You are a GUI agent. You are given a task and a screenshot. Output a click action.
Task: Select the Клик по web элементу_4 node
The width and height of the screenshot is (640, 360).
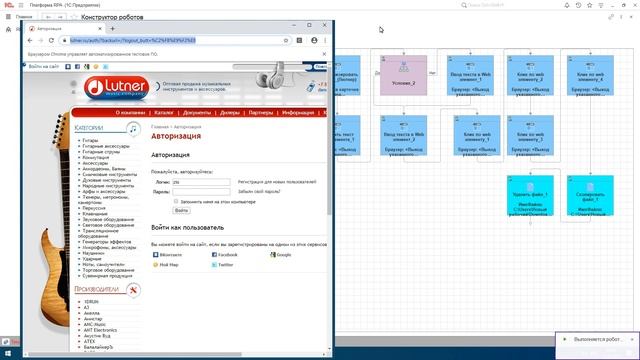click(x=590, y=76)
